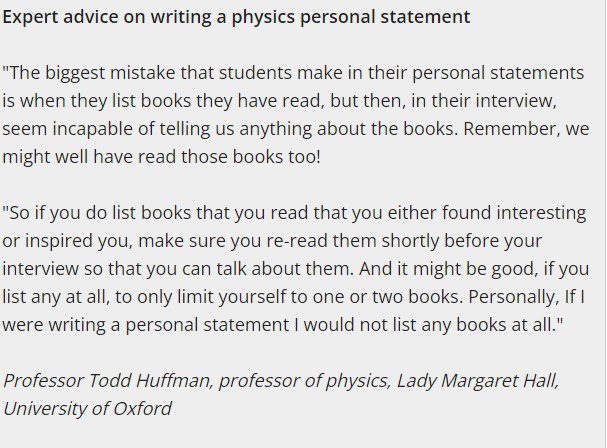
Task: Click the heading 'Expert advice on writing a physics personal statement'
Action: point(236,17)
